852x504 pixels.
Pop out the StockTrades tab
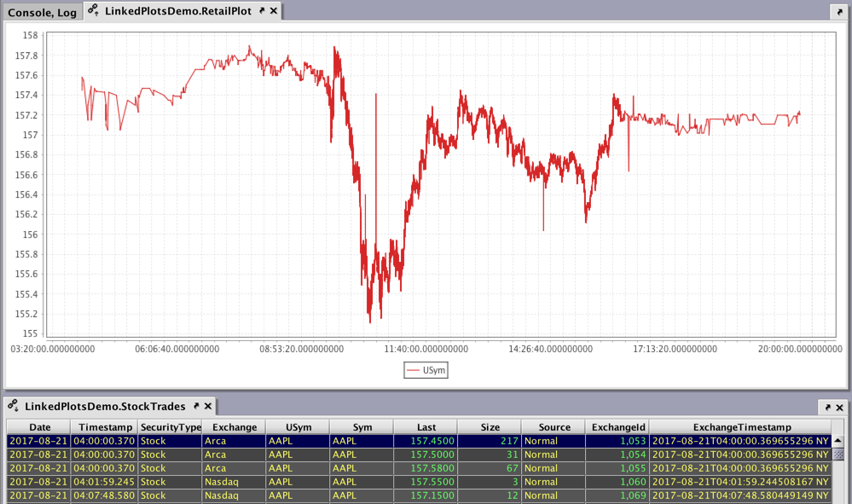[x=195, y=407]
